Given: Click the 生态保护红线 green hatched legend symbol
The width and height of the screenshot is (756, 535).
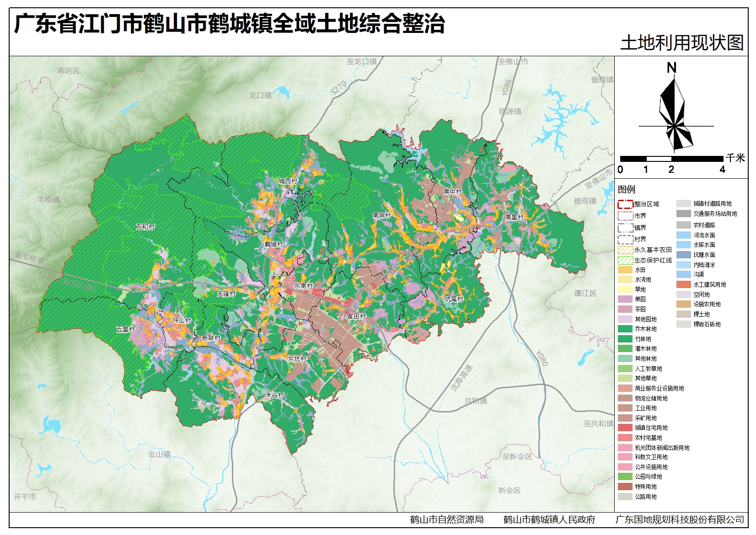Looking at the screenshot, I should [x=625, y=260].
